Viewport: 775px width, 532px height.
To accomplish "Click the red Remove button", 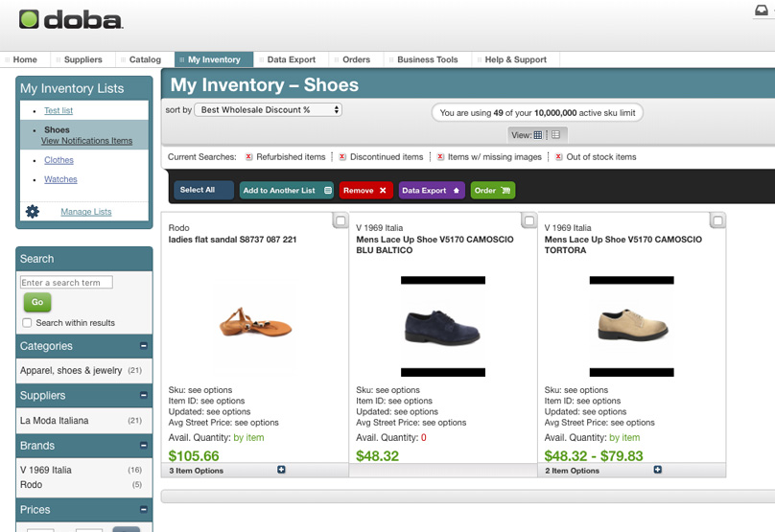I will [365, 191].
